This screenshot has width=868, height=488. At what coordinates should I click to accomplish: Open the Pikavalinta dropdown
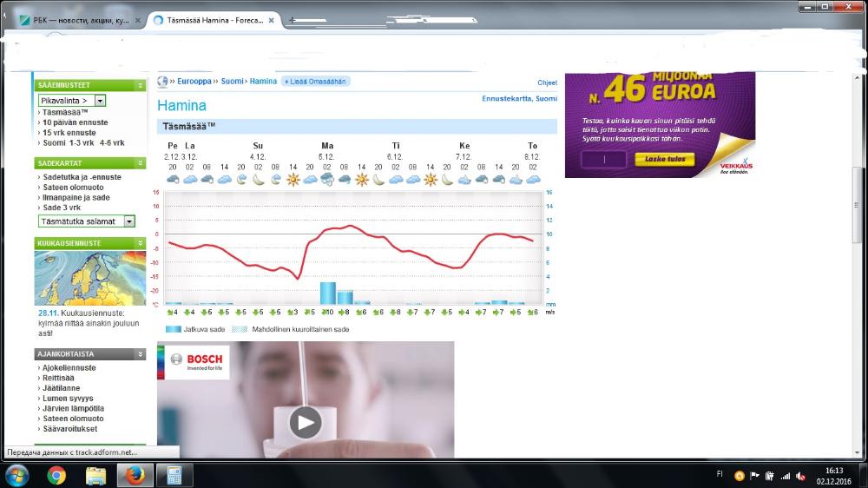pos(100,101)
